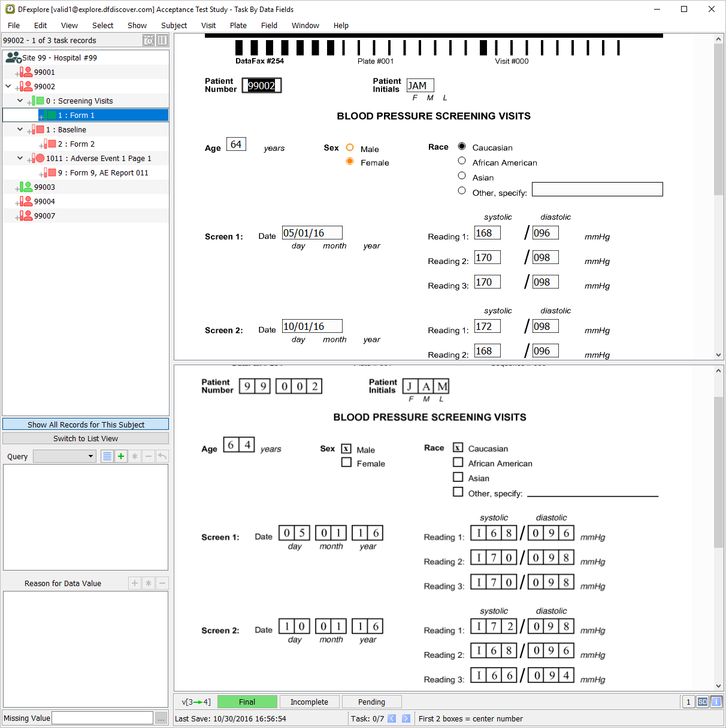Open the Subject menu
The height and width of the screenshot is (728, 726).
tap(174, 25)
